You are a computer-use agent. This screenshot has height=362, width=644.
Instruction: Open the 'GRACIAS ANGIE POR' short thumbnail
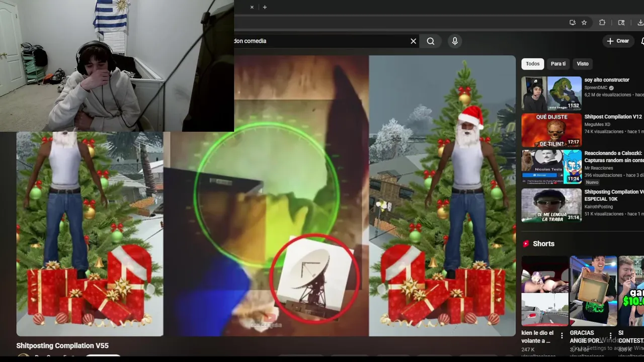click(x=593, y=291)
